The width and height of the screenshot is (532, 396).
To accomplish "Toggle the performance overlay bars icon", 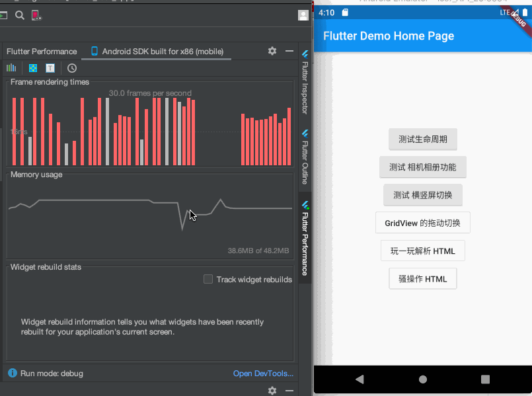I will (x=11, y=68).
